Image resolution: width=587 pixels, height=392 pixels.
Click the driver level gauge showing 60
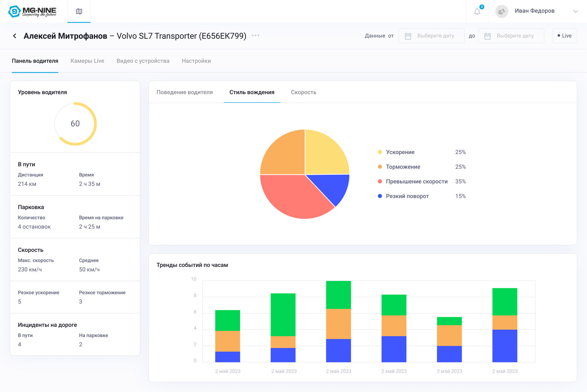pyautogui.click(x=75, y=124)
